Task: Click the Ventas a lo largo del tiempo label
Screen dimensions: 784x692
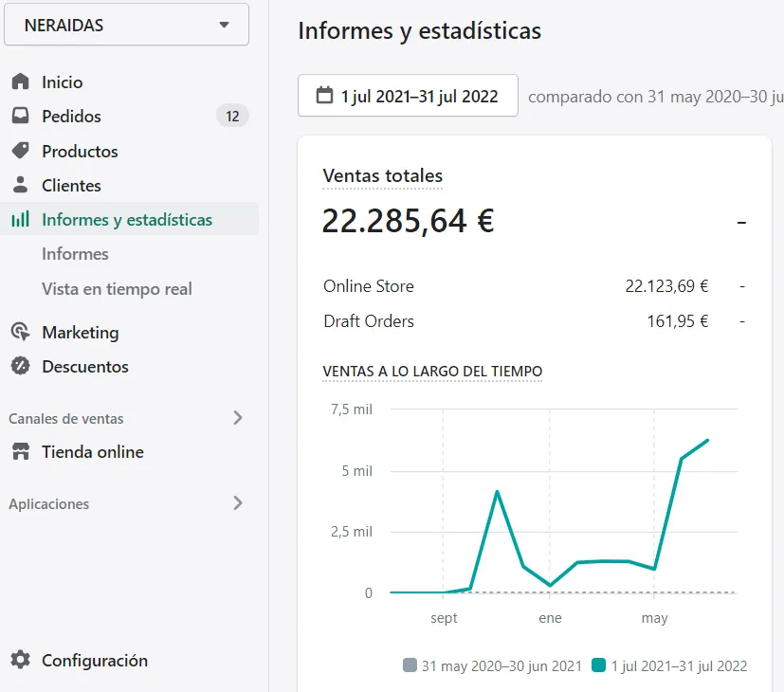Action: tap(432, 371)
